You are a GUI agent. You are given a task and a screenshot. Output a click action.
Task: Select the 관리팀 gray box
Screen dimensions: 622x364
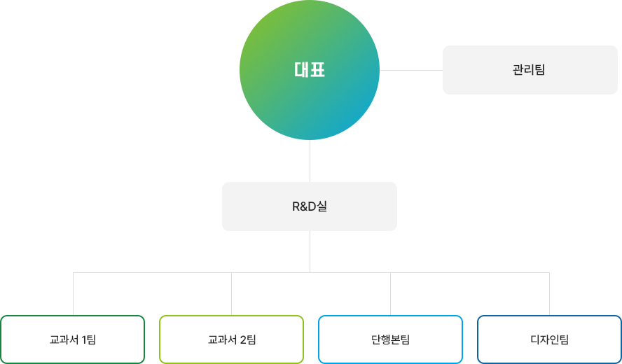click(530, 70)
